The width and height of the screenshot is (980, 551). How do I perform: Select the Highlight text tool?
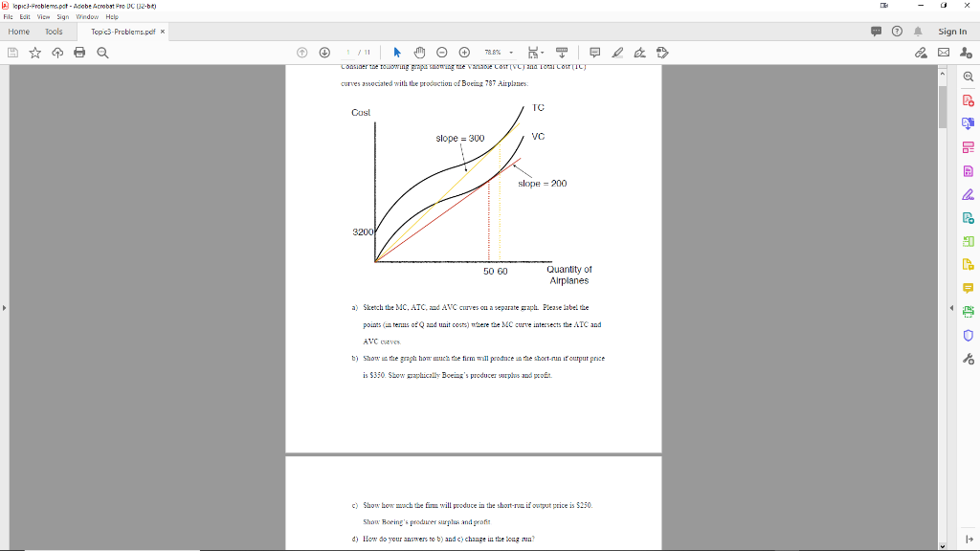(619, 53)
